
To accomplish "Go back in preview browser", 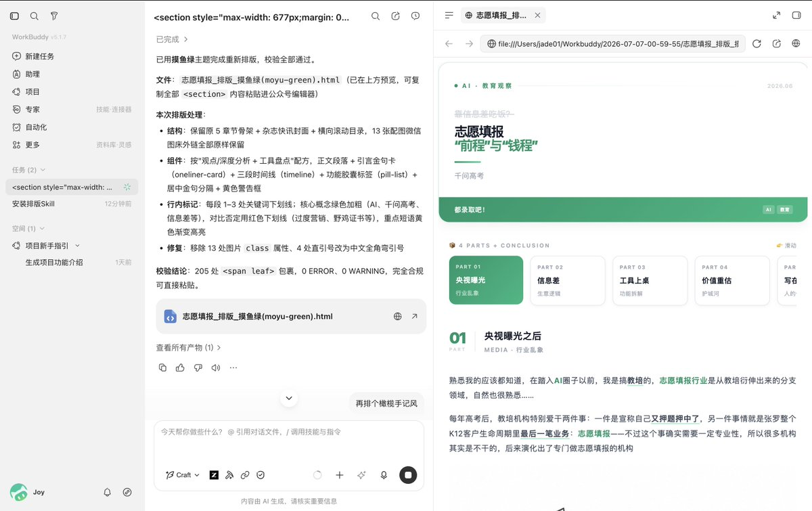I will click(449, 43).
